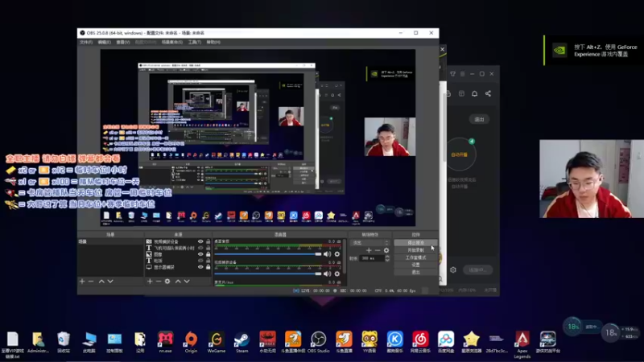
Task: Toggle the 自动开播 auto-start circle in the side window
Action: coord(460,154)
